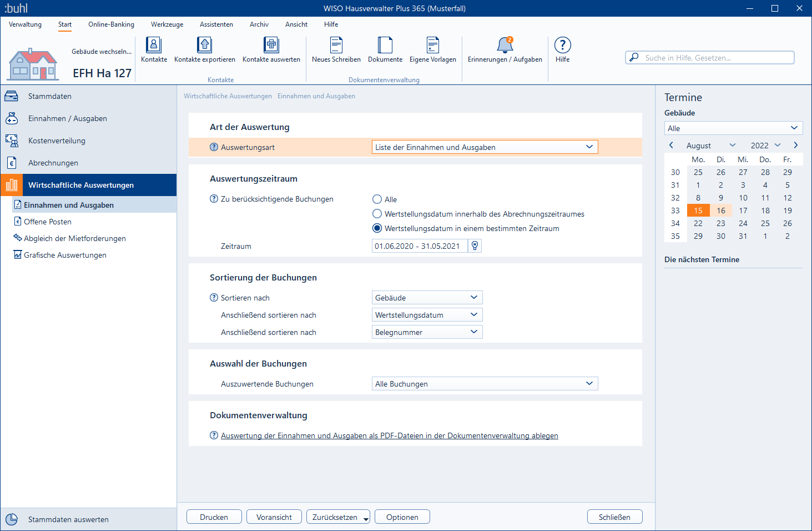Click the lightbulb icon next to Zeitraum

475,246
